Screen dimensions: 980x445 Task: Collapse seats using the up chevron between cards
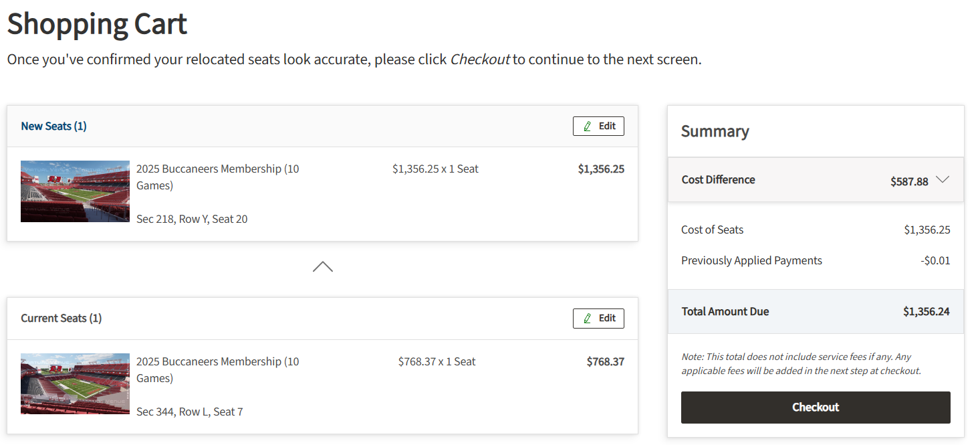click(x=322, y=267)
